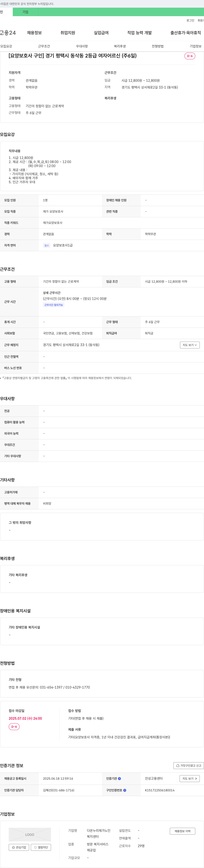204x868 pixels.
Task: Open 채용정보 이력 button
Action: coord(183,831)
